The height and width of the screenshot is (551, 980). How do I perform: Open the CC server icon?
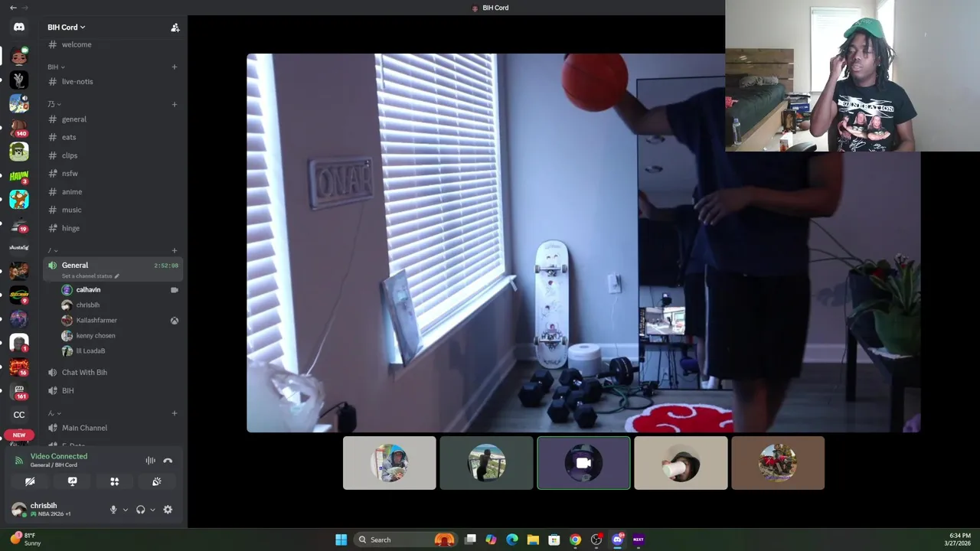click(19, 415)
